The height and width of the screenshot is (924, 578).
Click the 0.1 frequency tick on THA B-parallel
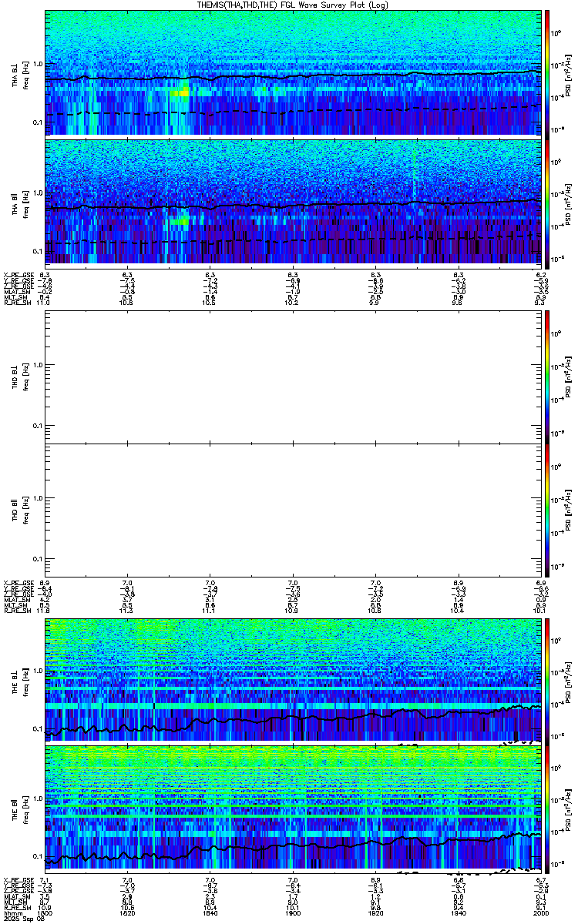[38, 251]
